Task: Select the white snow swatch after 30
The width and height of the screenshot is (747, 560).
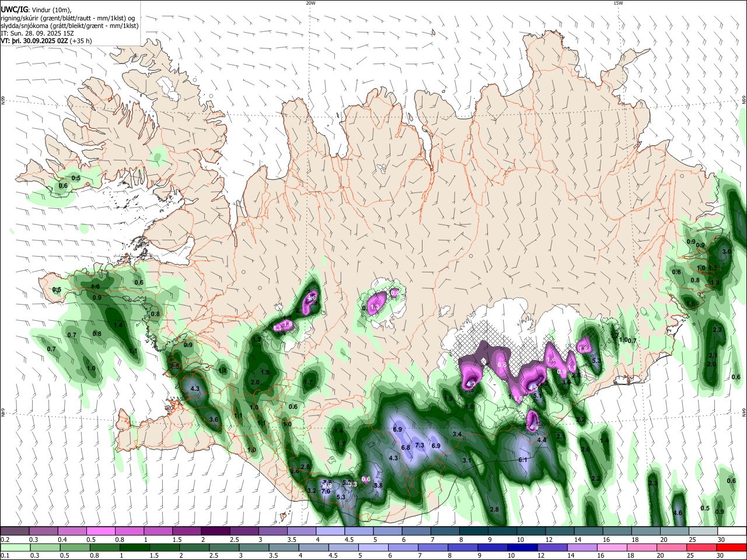Action: (x=732, y=531)
